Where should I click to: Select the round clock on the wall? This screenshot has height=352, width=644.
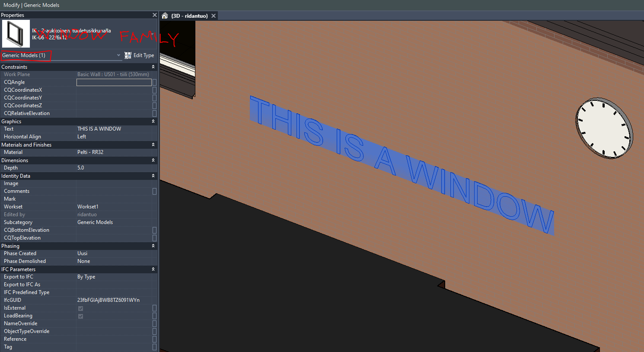point(604,128)
